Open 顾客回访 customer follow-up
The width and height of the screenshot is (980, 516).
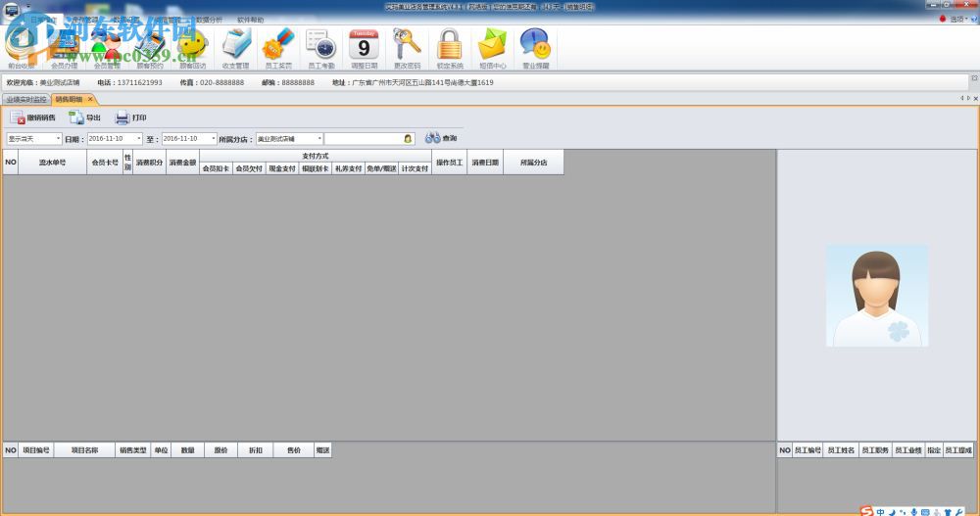(x=192, y=49)
